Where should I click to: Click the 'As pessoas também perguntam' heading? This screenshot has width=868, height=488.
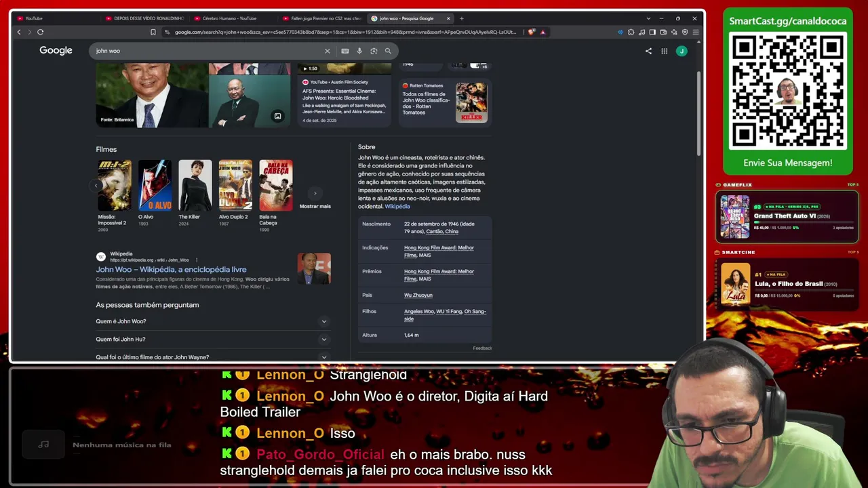[x=147, y=305]
